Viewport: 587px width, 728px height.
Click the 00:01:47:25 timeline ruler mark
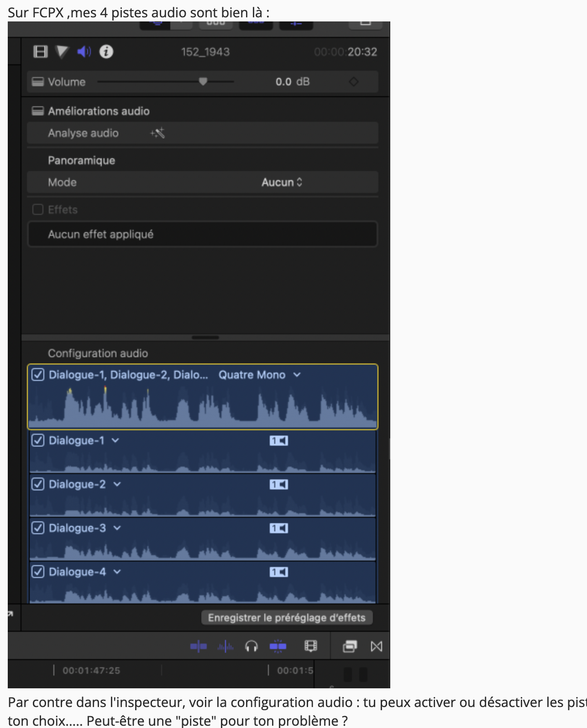click(x=91, y=671)
